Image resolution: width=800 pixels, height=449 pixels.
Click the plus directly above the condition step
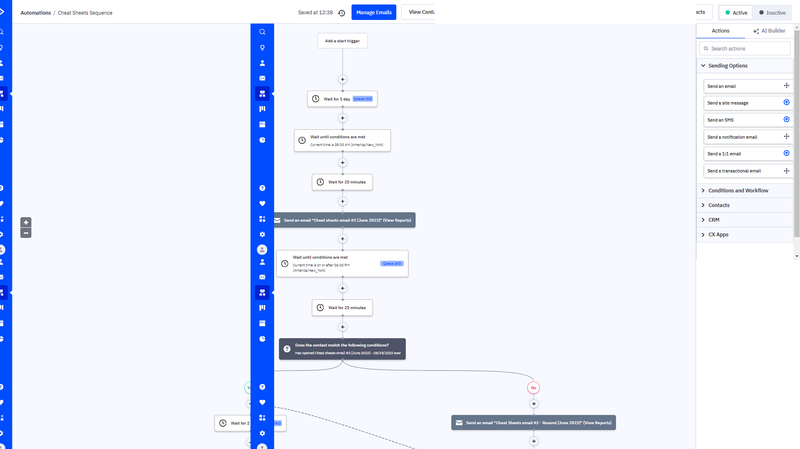[342, 327]
